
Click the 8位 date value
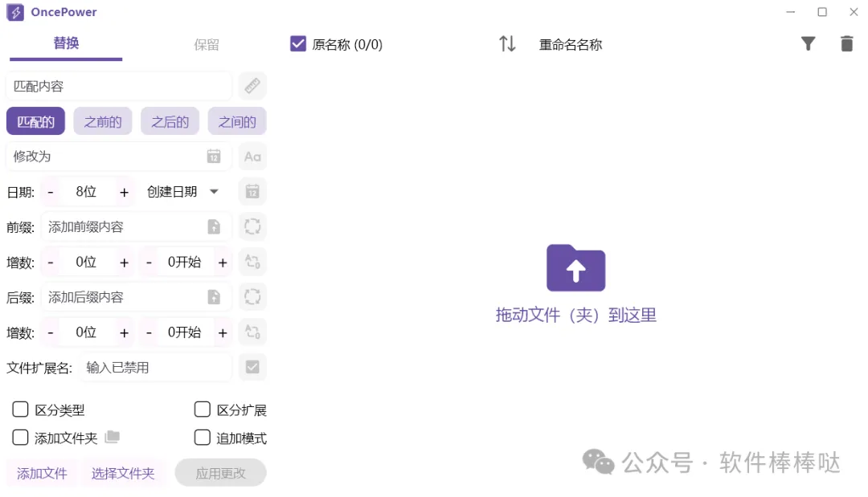tap(86, 192)
